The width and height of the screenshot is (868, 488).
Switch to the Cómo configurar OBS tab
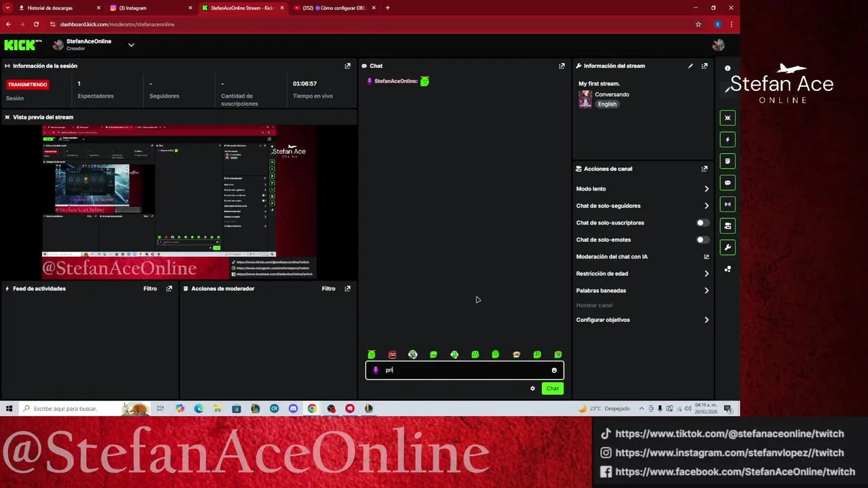tap(334, 8)
